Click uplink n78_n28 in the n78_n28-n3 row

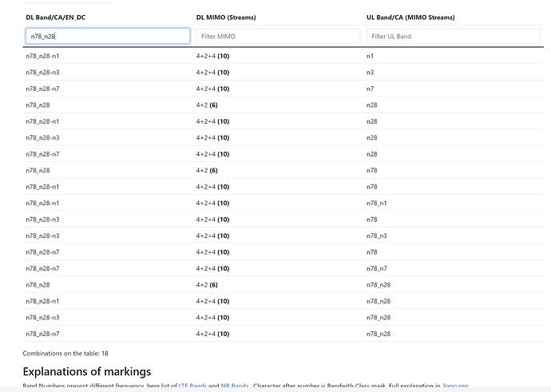(x=379, y=318)
